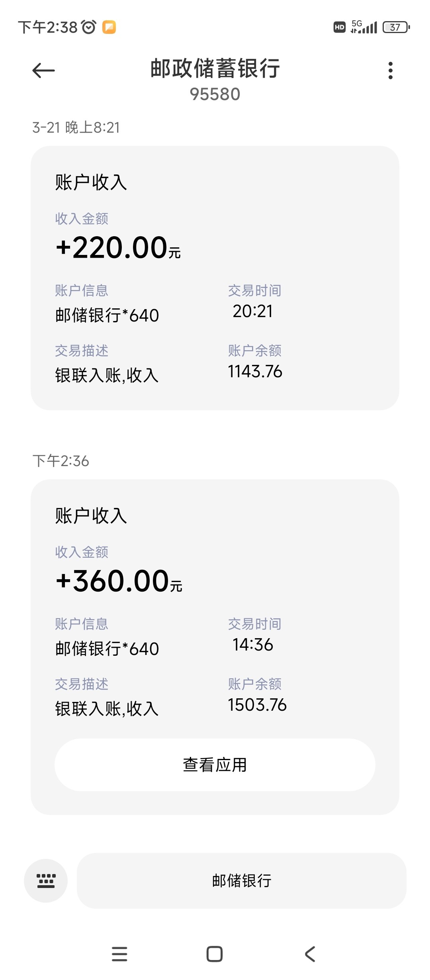The height and width of the screenshot is (980, 430).
Task: Tap the sender number 95580
Action: point(215,94)
